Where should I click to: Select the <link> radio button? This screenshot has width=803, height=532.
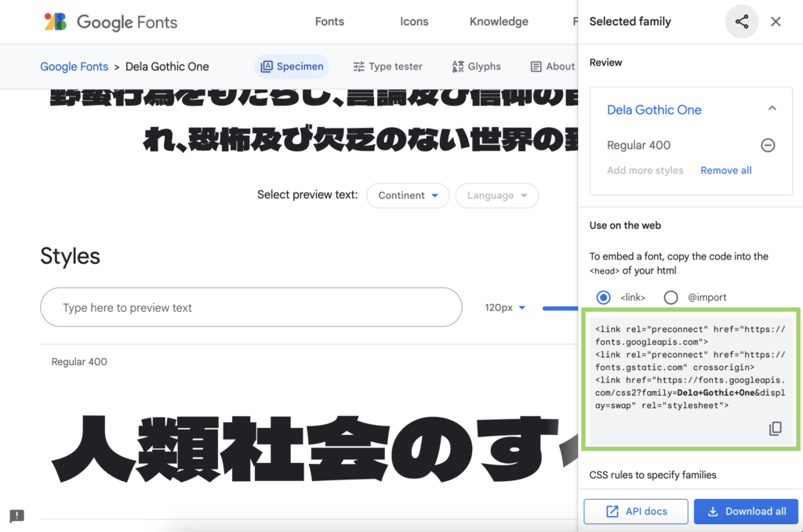[603, 298]
